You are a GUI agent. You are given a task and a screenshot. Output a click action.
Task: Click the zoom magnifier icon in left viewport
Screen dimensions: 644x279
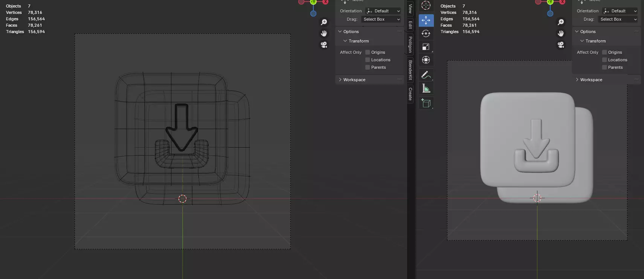[x=324, y=22]
